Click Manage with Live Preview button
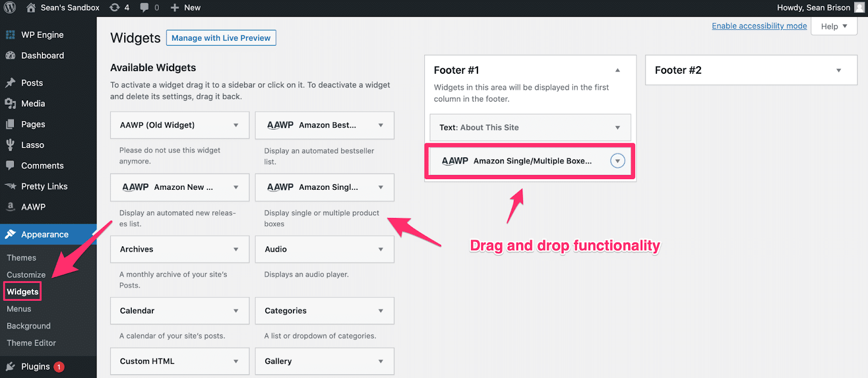The height and width of the screenshot is (378, 868). [x=221, y=38]
